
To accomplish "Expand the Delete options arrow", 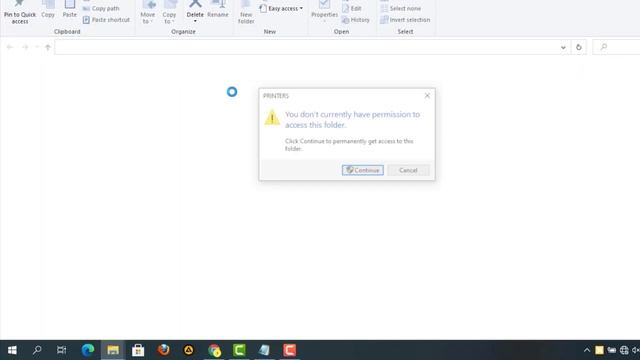I will [x=195, y=21].
